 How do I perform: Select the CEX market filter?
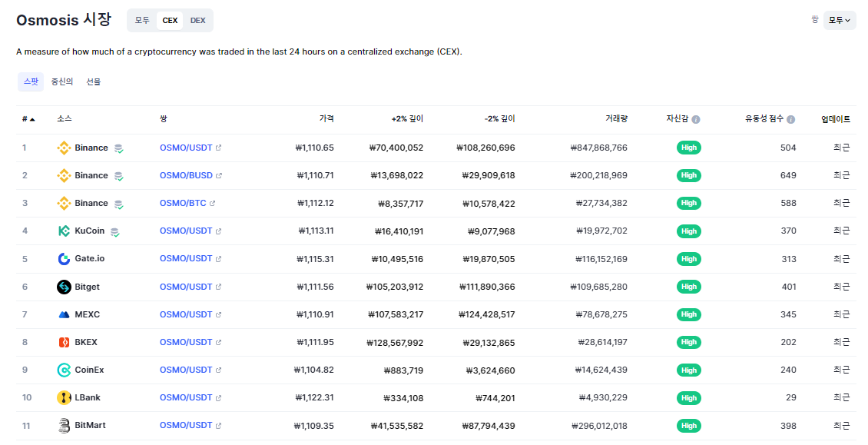pyautogui.click(x=170, y=20)
